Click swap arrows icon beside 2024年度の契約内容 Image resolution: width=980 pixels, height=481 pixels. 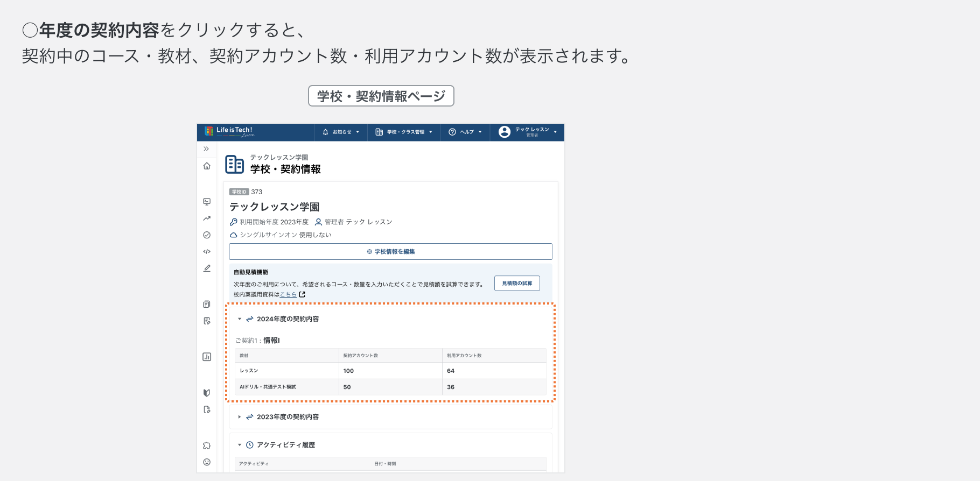coord(250,319)
